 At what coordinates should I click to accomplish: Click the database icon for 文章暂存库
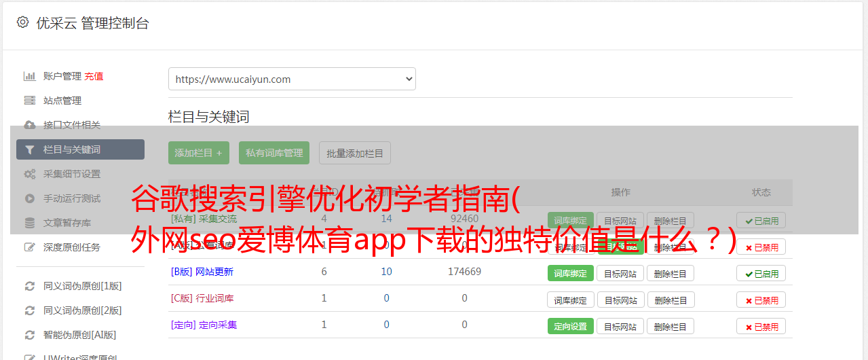coord(29,223)
